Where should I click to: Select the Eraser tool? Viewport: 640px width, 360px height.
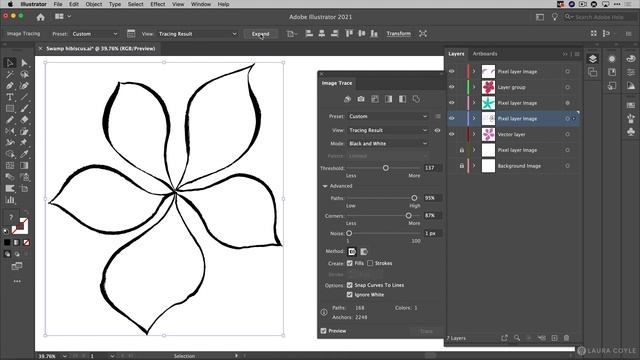pos(24,120)
